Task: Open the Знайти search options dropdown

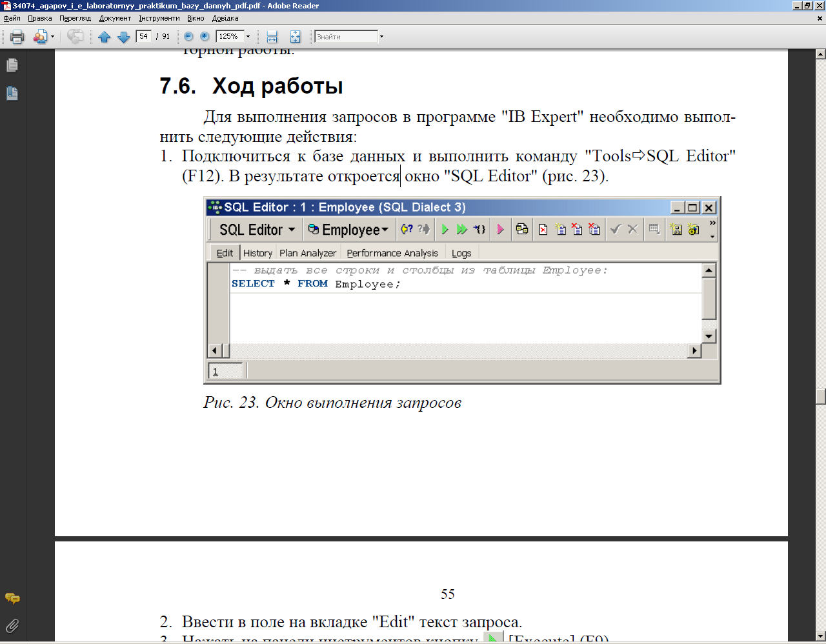Action: pos(381,37)
